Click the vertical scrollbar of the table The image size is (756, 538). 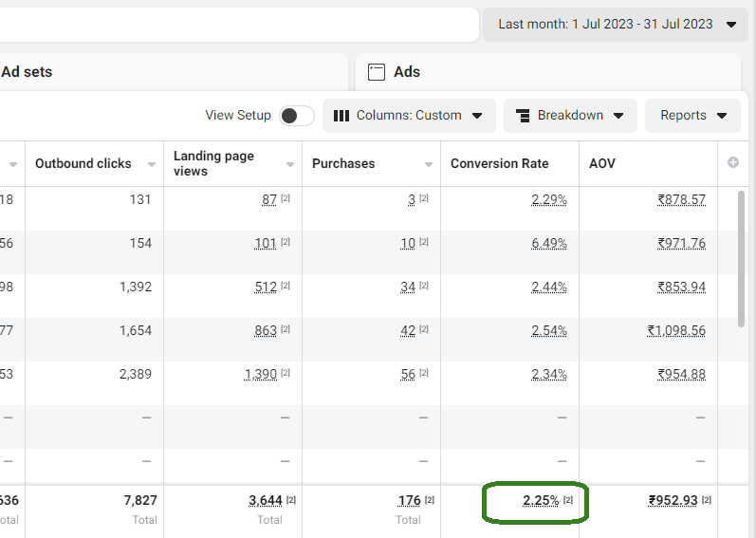point(742,256)
